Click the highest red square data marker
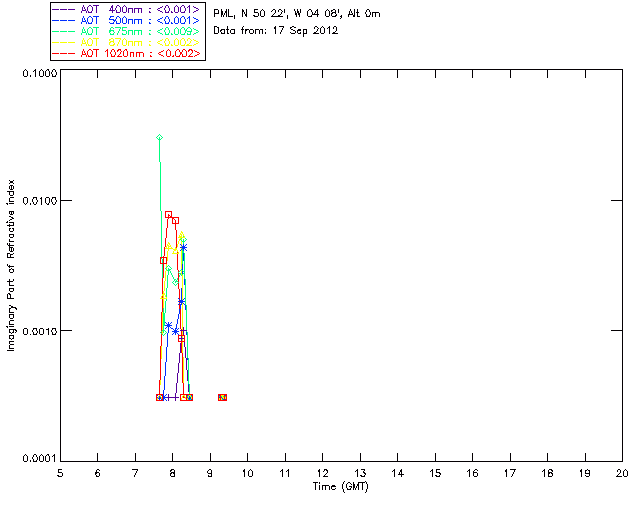Viewport: 640px width, 512px height. click(x=169, y=215)
